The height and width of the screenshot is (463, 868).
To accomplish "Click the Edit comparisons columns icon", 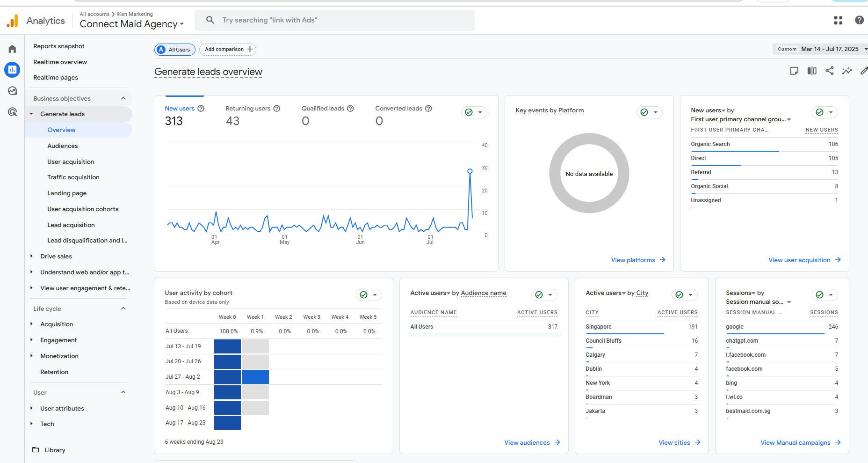I will click(811, 71).
